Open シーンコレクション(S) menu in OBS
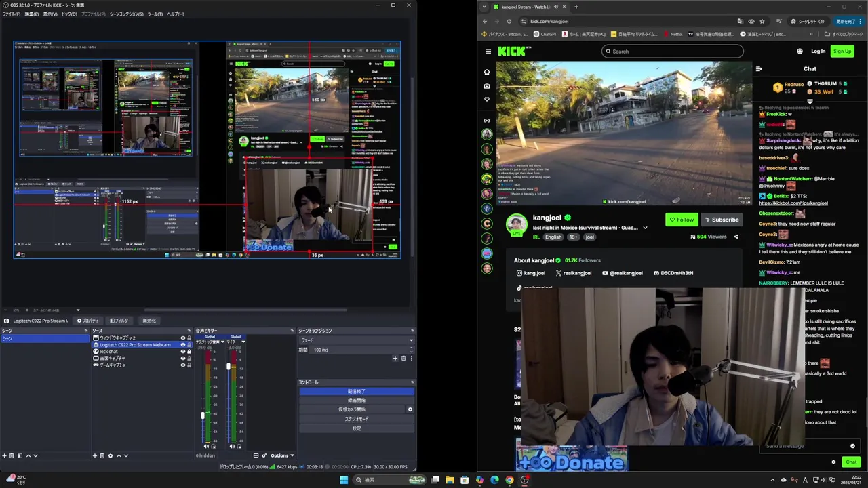 126,14
